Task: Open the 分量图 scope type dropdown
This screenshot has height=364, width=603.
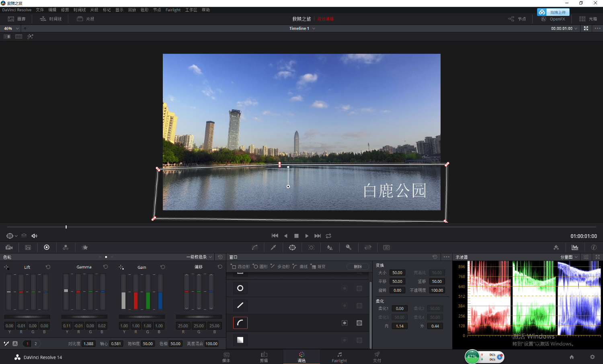Action: pos(569,257)
